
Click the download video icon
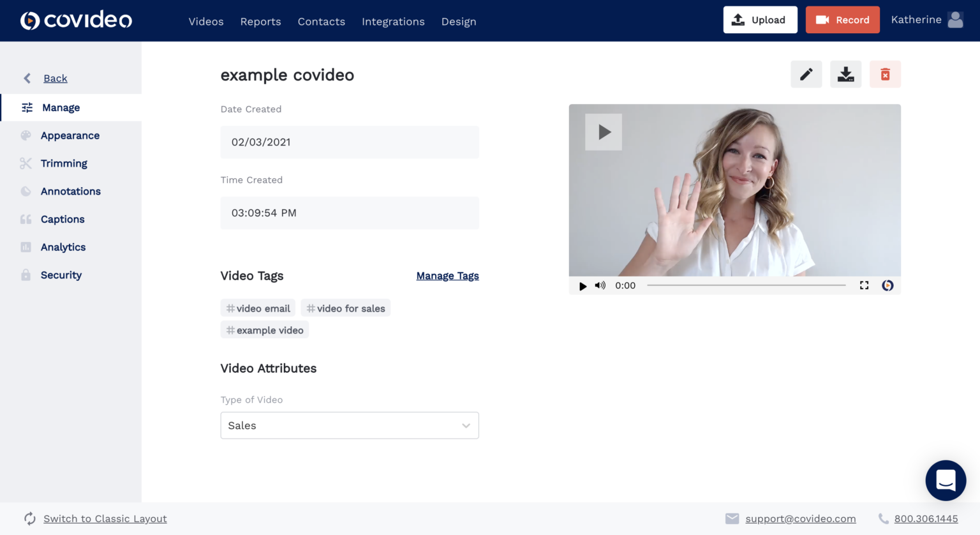pos(845,74)
